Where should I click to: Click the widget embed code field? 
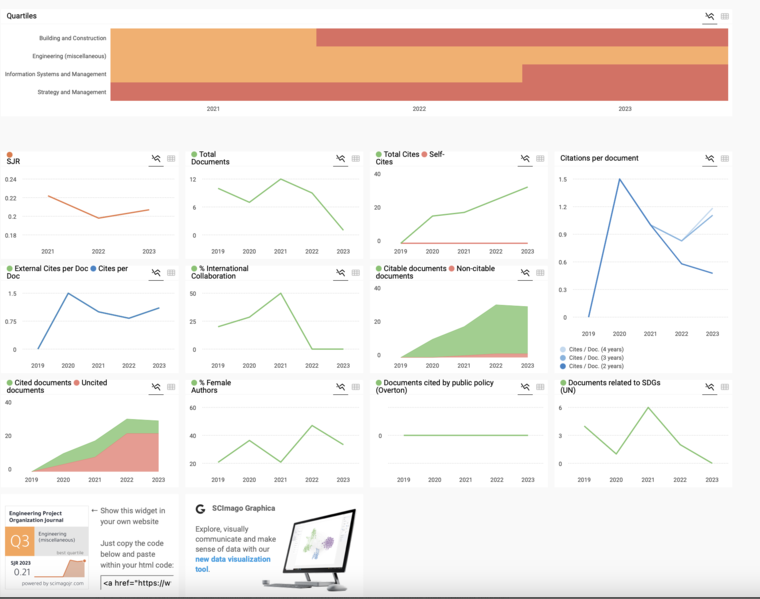pyautogui.click(x=136, y=582)
